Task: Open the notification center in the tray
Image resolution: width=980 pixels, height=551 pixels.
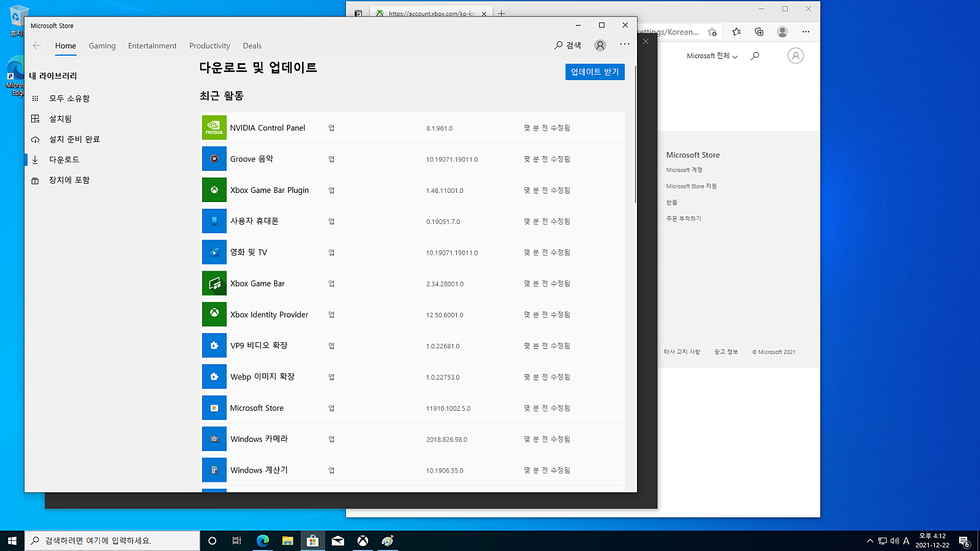Action: click(x=964, y=541)
